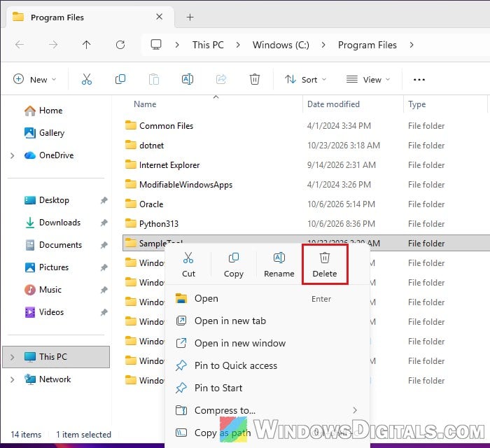The width and height of the screenshot is (490, 448).
Task: Open the View dropdown menu
Action: pyautogui.click(x=367, y=79)
